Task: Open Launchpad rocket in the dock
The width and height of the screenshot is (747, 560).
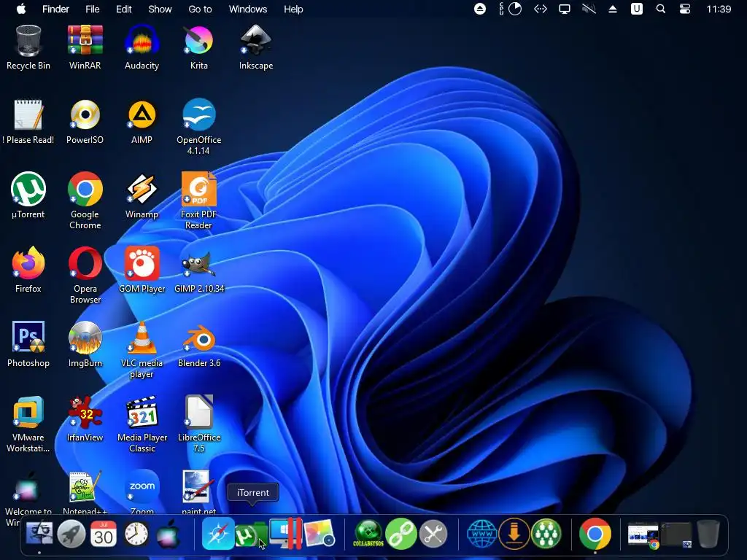Action: (71, 534)
